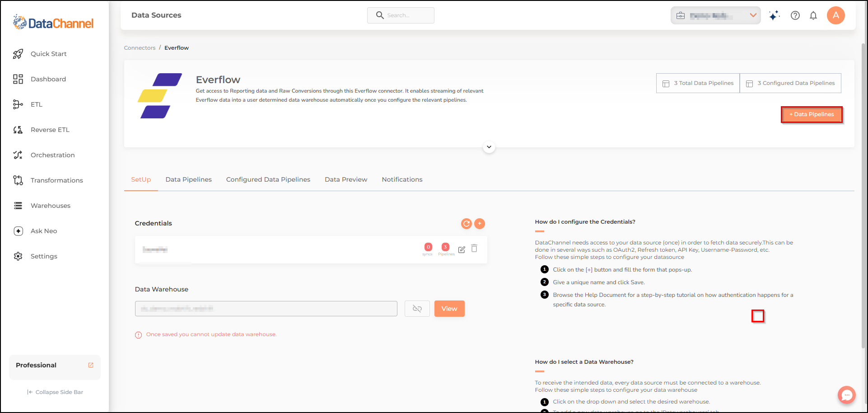This screenshot has height=413, width=868.
Task: Click the unlink data warehouse icon
Action: (417, 309)
